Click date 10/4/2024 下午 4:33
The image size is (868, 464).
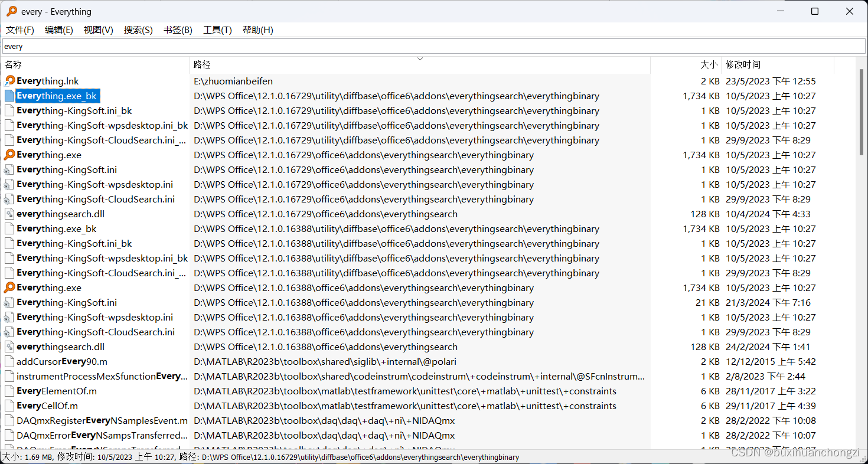click(768, 214)
